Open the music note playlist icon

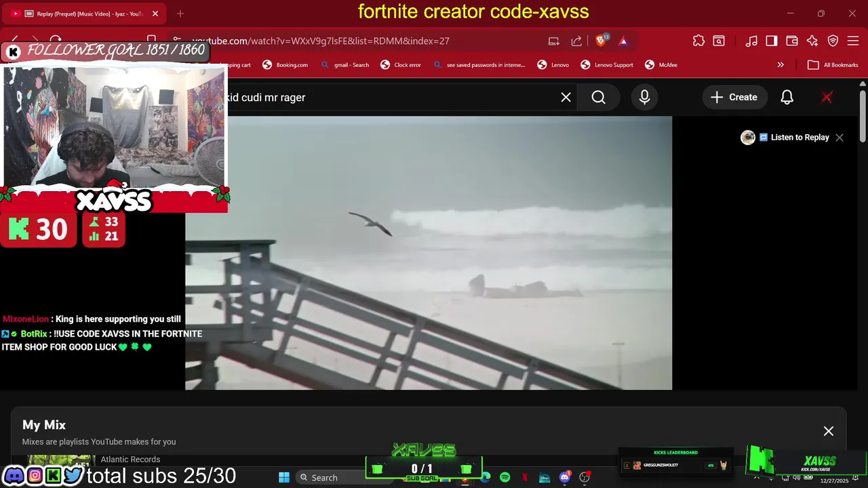pos(751,41)
